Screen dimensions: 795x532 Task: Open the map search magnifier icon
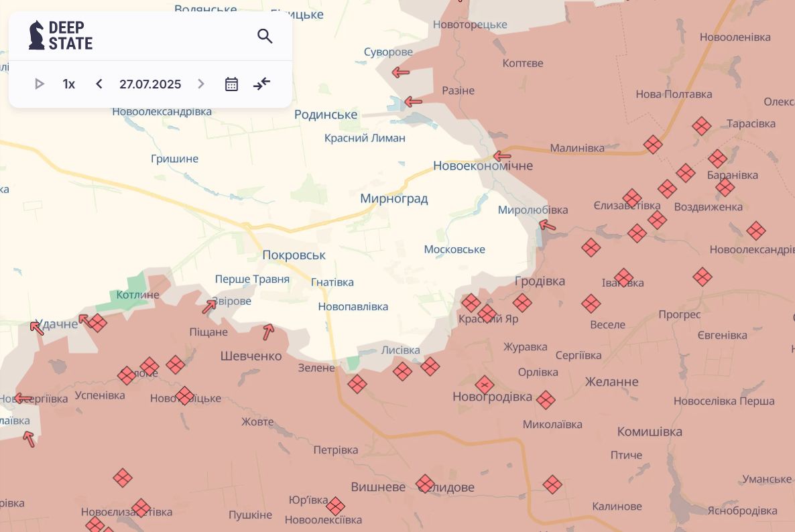tap(265, 36)
